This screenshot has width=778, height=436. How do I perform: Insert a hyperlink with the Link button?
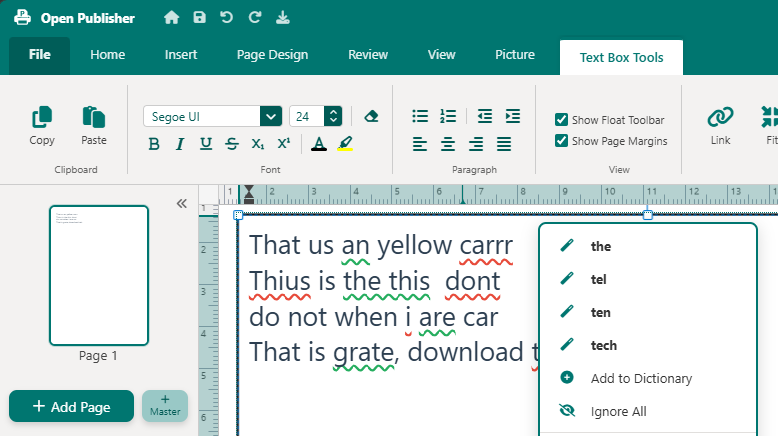720,125
